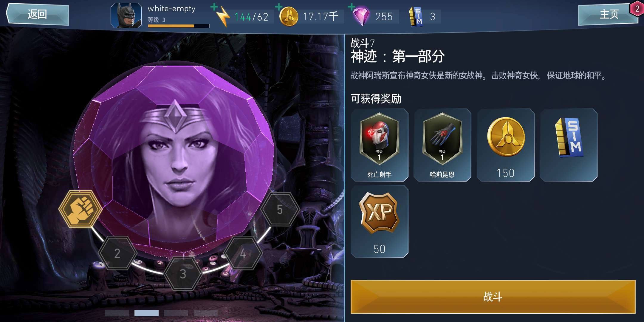Tap the SIM chip counter icon
This screenshot has width=644, height=322.
tap(416, 16)
